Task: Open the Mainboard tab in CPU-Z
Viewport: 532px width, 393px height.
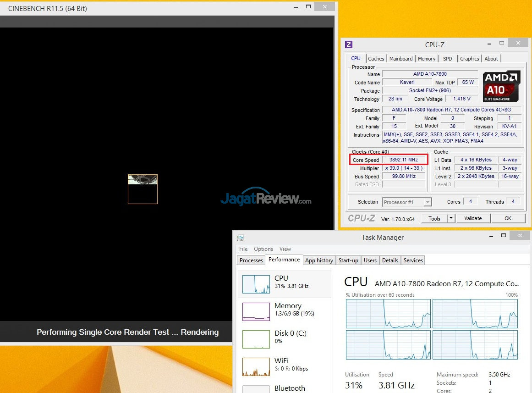Action: [401, 59]
